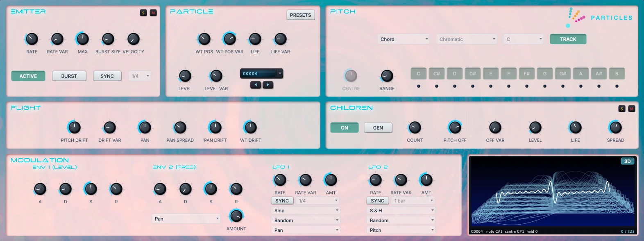This screenshot has height=241, width=644.
Task: Click the Particles logo icon
Action: point(576,17)
